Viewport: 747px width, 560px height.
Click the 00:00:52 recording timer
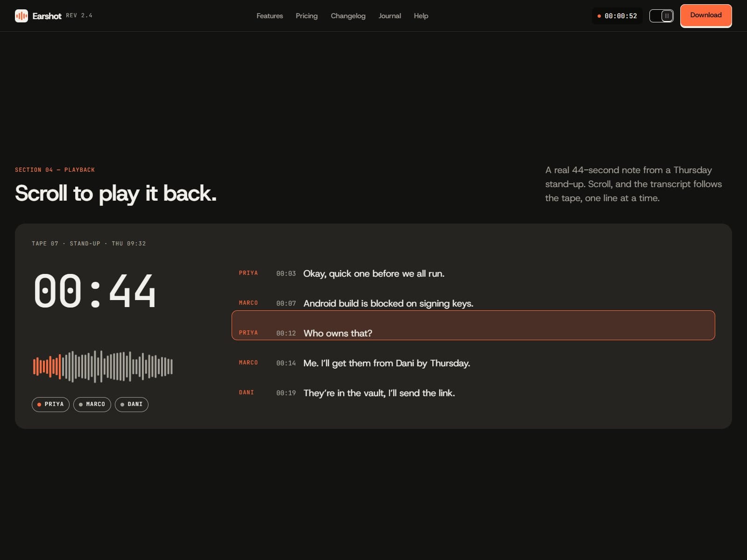[x=617, y=16]
